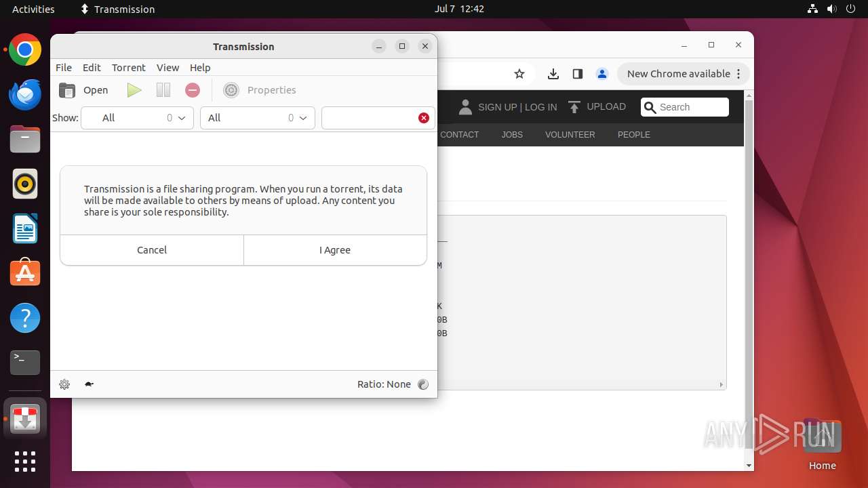Click the website Search field in Chrome
This screenshot has width=868, height=488.
pos(685,107)
